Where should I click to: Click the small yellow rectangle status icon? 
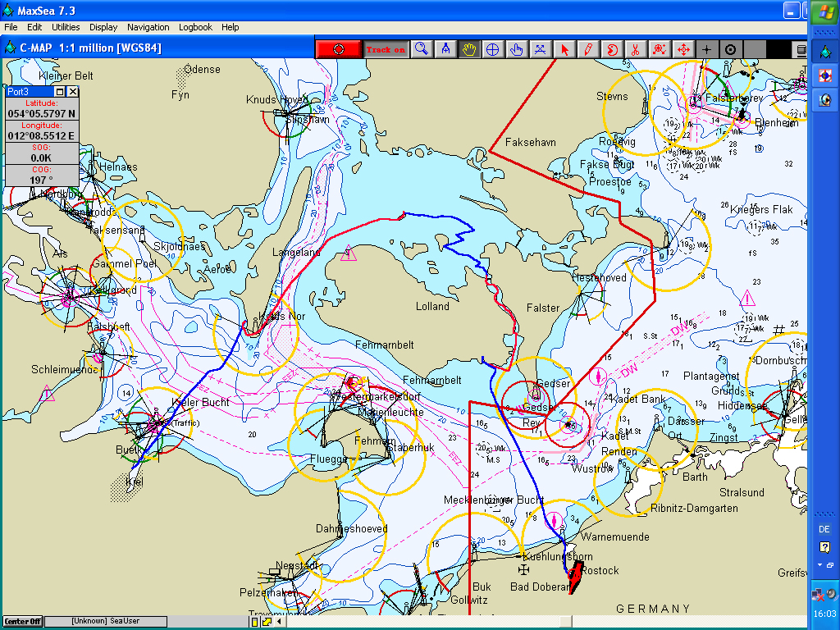(255, 622)
